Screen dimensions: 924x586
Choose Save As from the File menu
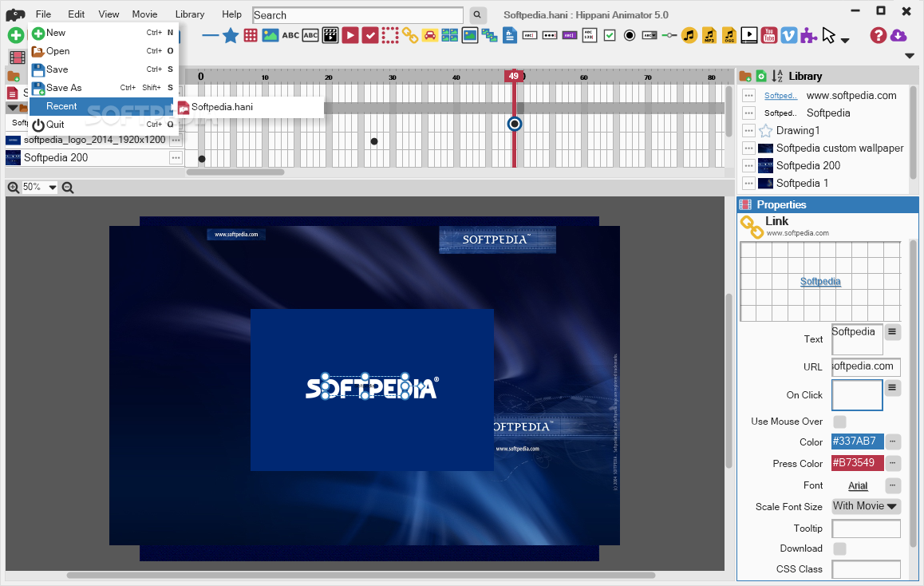click(x=103, y=88)
